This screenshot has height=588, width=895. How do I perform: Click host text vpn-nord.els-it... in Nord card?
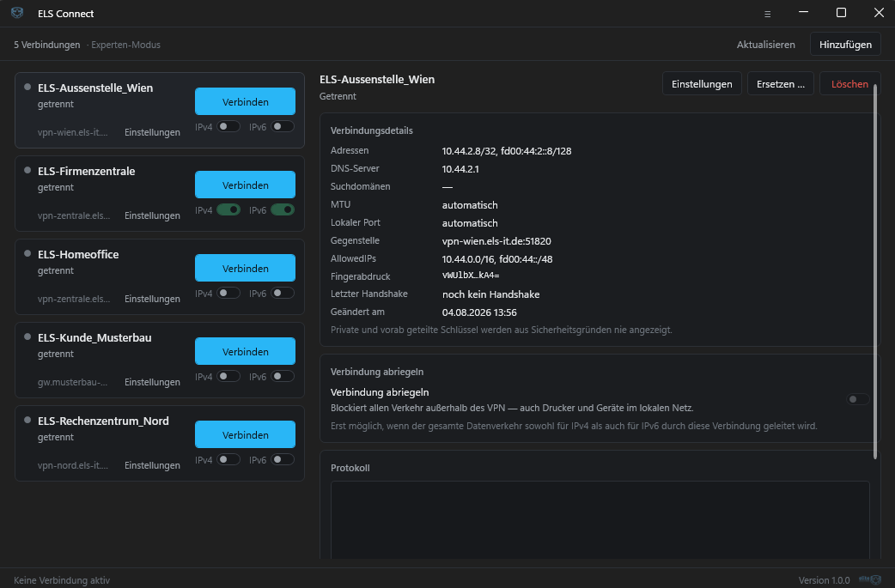pos(72,465)
